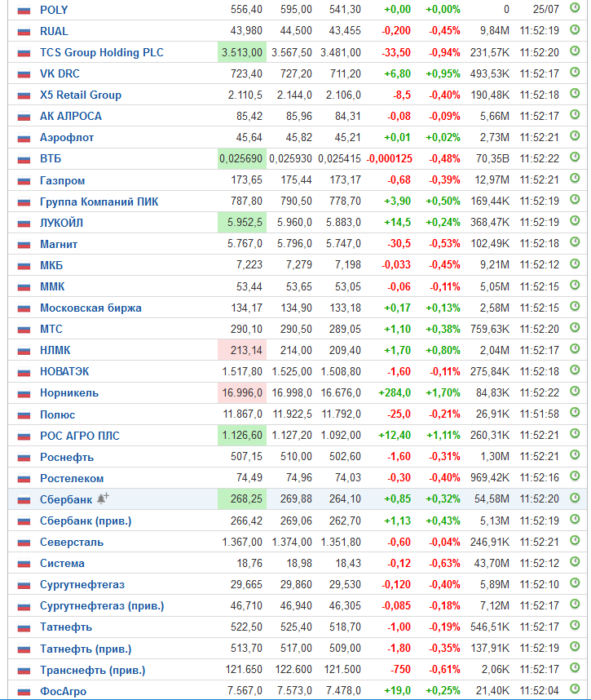
Task: Open the Сбербанк (прив.) link
Action: tap(86, 521)
